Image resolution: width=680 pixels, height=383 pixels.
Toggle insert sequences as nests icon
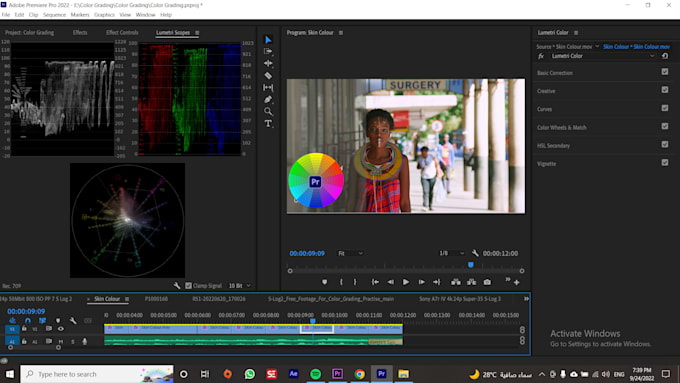pos(13,321)
